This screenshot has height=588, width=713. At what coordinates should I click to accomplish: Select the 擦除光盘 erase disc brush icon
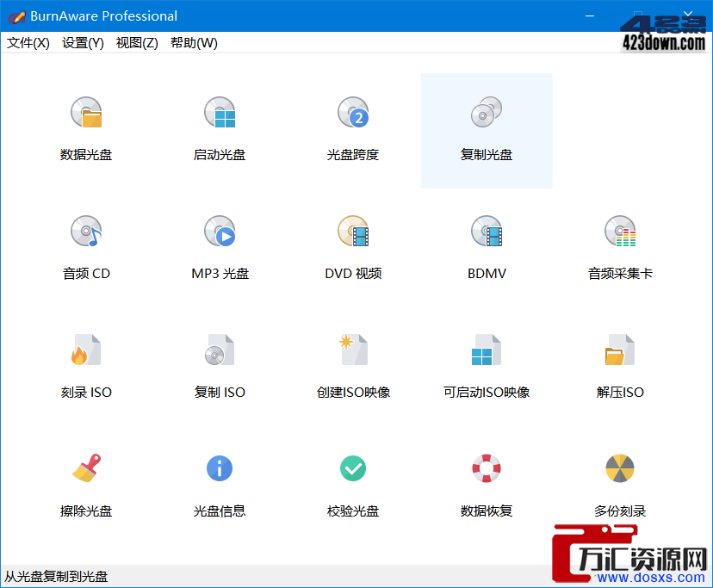coord(86,468)
